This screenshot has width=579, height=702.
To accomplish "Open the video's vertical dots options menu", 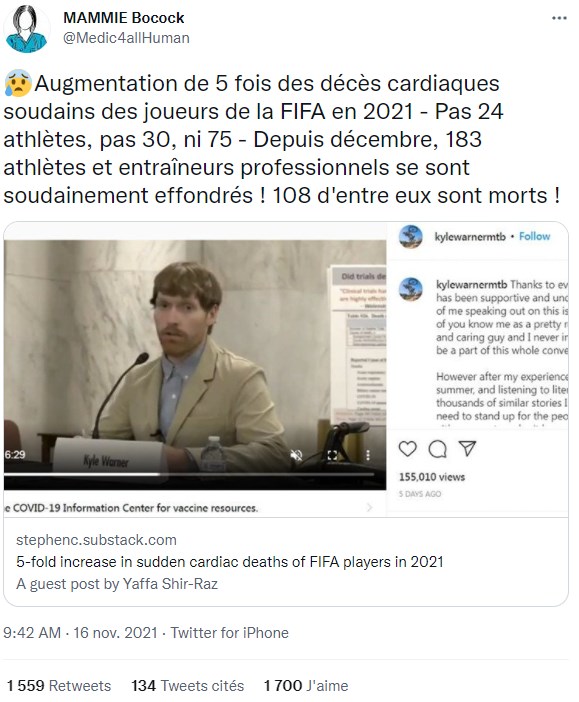I will point(368,455).
